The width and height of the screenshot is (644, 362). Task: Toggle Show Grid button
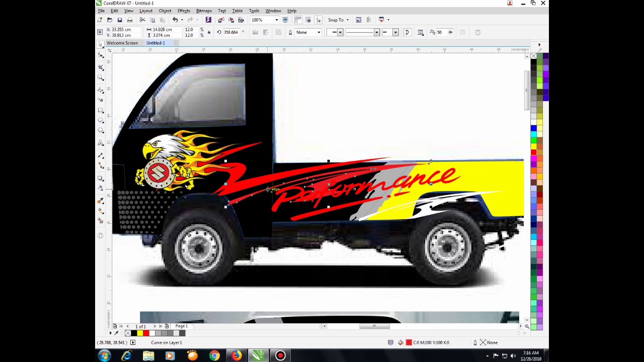(308, 20)
